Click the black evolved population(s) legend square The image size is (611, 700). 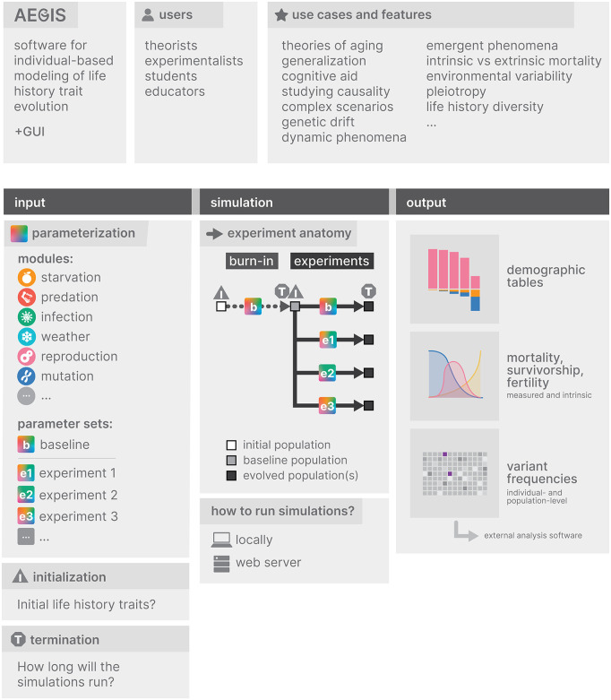click(231, 475)
